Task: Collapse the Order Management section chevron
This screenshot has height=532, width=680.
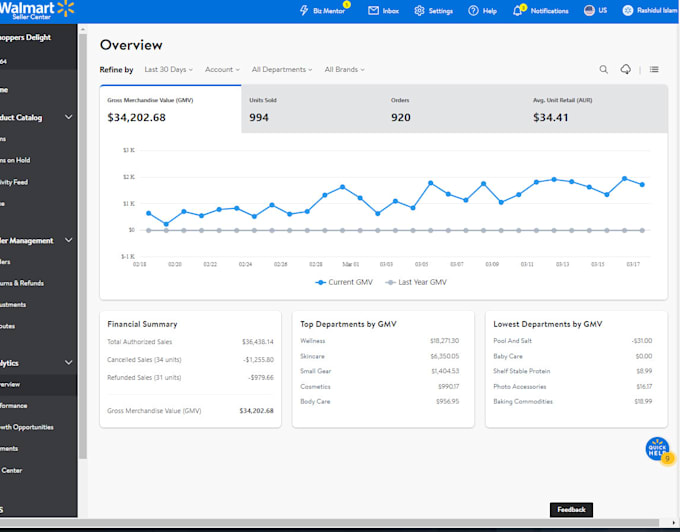Action: [x=69, y=240]
